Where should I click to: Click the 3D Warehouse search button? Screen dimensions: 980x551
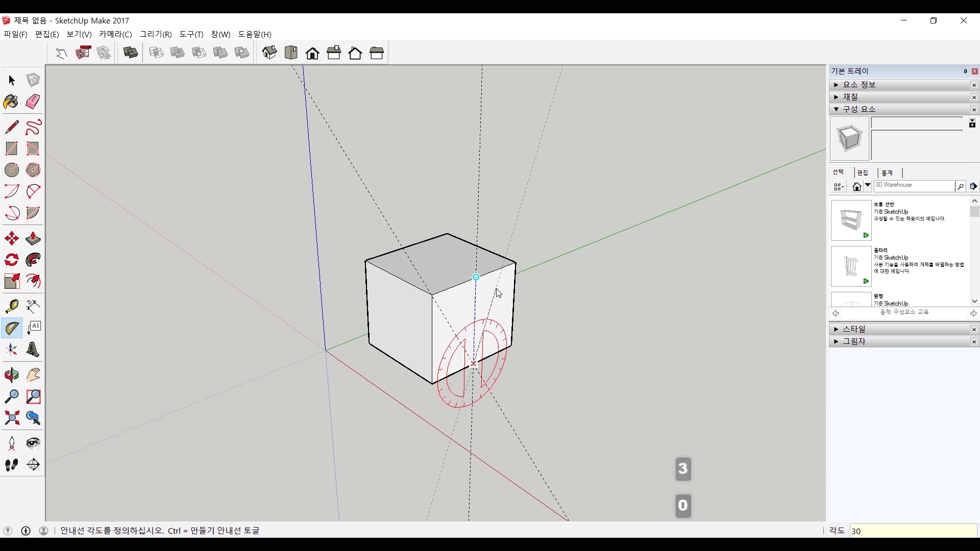click(x=960, y=187)
